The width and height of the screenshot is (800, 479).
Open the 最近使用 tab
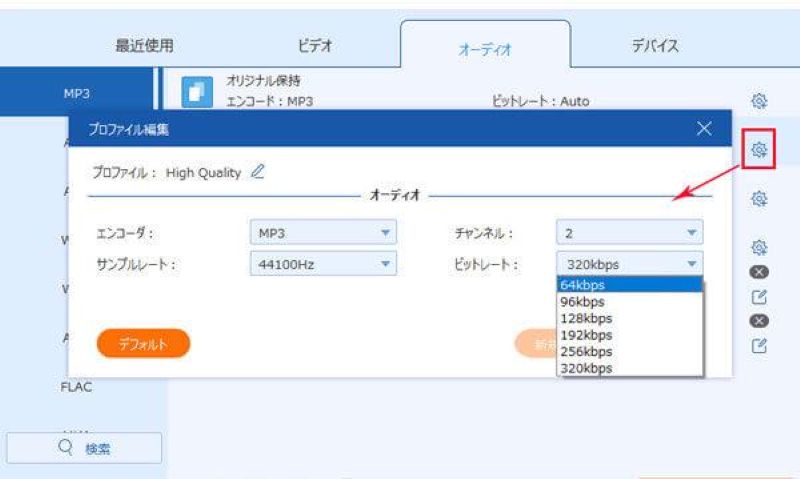coord(144,45)
